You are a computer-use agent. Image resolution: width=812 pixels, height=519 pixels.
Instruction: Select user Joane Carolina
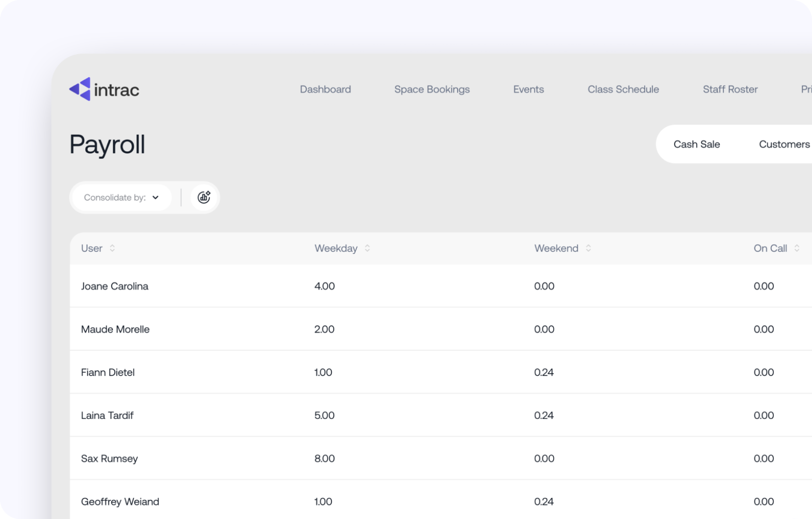[115, 286]
